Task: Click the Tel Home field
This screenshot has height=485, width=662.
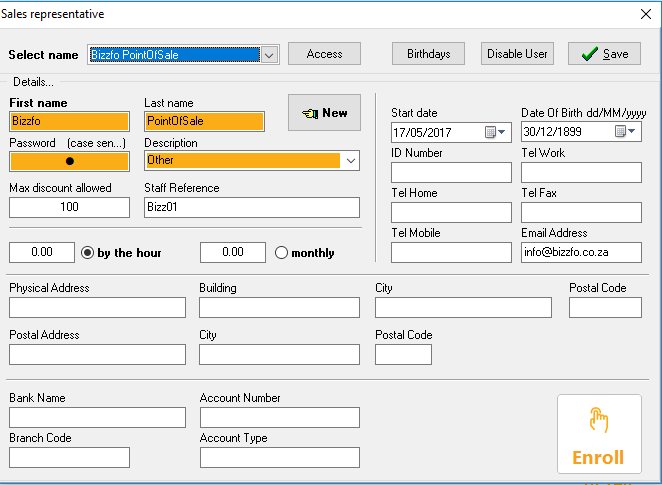Action: (451, 212)
